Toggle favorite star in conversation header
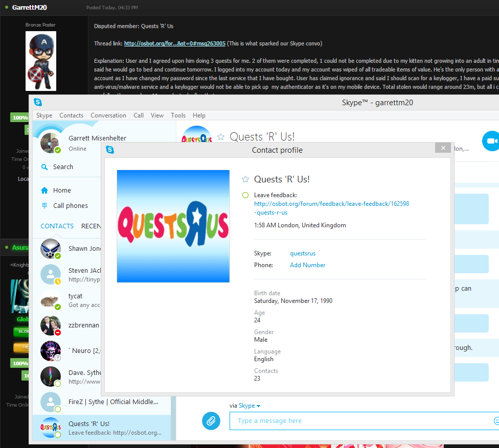499x448 pixels. click(221, 137)
